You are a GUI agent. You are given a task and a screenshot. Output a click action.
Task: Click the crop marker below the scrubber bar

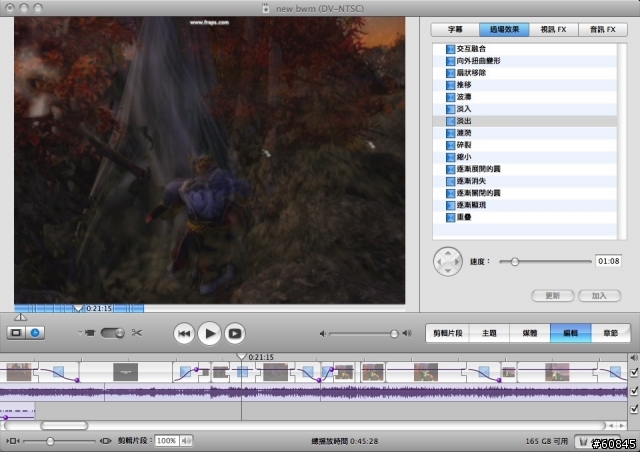click(x=20, y=317)
